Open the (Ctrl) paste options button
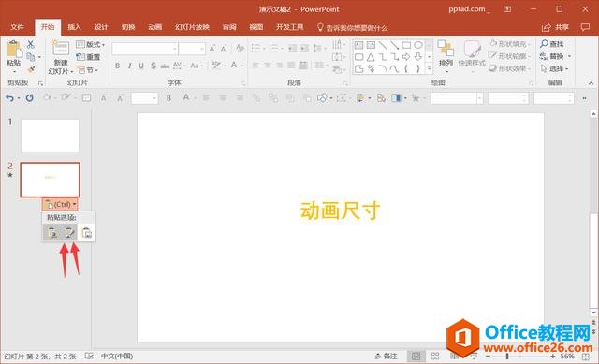 pos(60,204)
